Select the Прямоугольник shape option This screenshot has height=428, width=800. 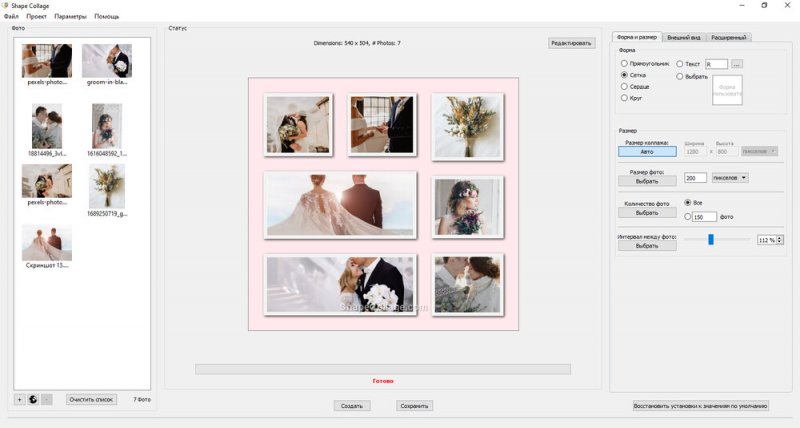(625, 63)
